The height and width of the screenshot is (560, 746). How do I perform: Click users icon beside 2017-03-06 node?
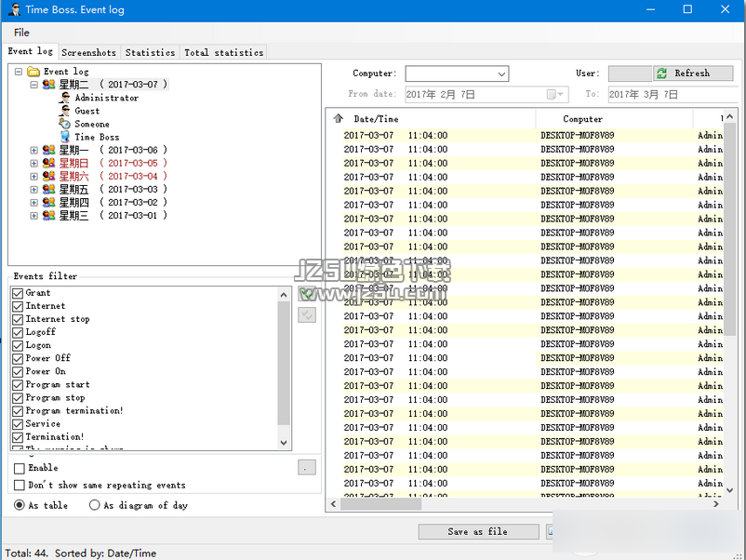48,151
